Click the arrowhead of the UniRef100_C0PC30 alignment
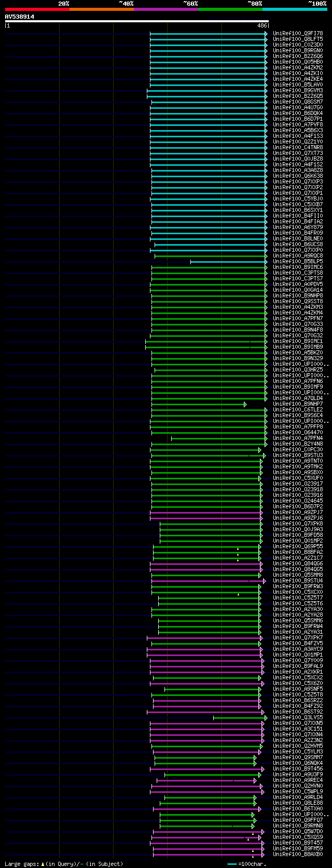This screenshot has width=332, height=868. tap(260, 450)
